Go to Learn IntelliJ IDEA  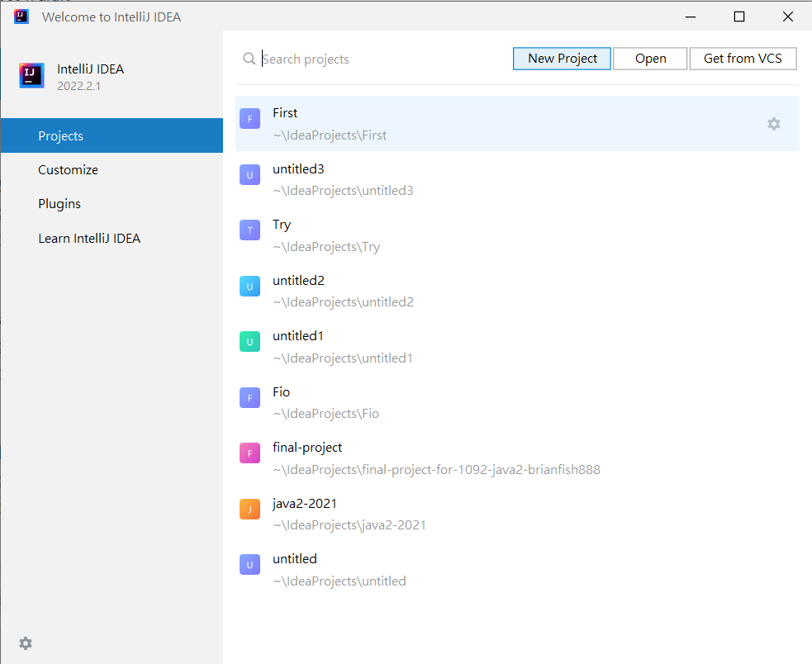(x=112, y=238)
